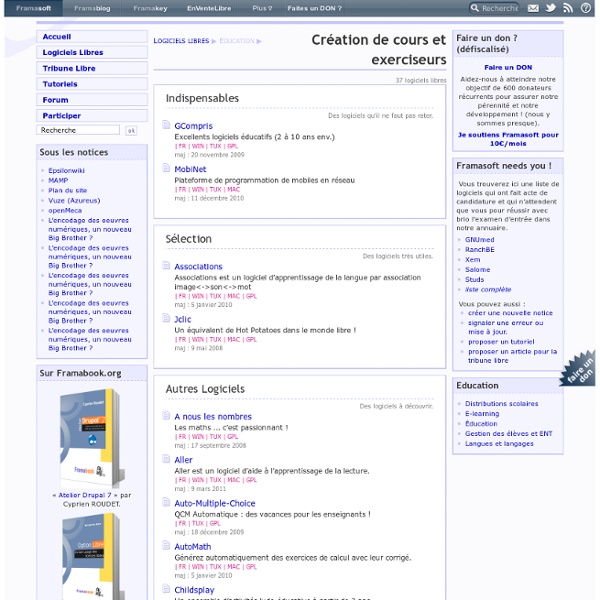Click the document icon beside Childsplay

click(166, 589)
